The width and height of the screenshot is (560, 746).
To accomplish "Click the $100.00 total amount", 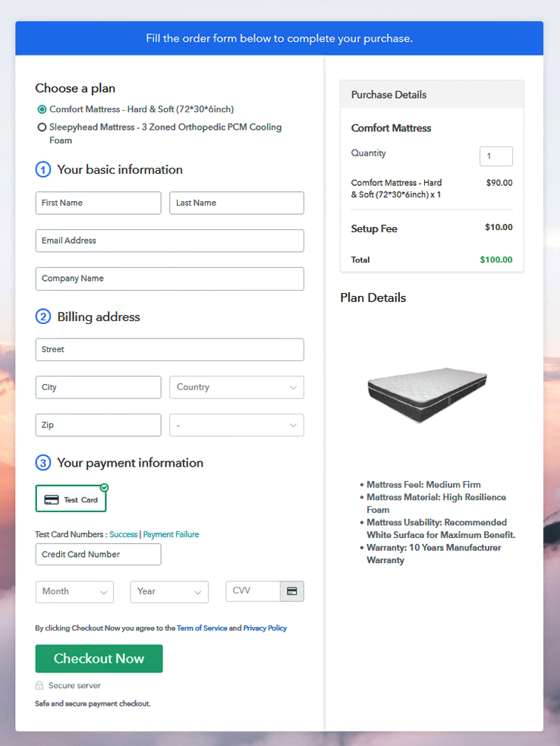I will 496,260.
